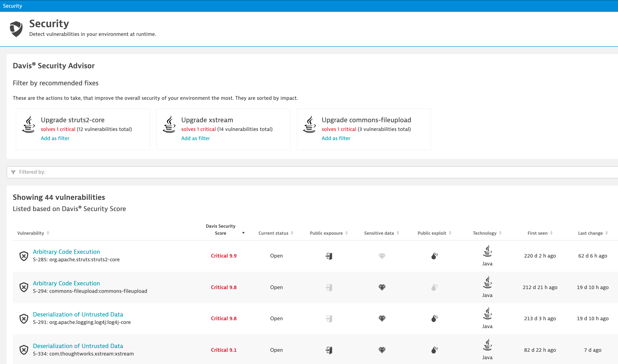618x364 pixels.
Task: Open Arbitrary Code Execution S-285 vulnerability
Action: pyautogui.click(x=66, y=252)
